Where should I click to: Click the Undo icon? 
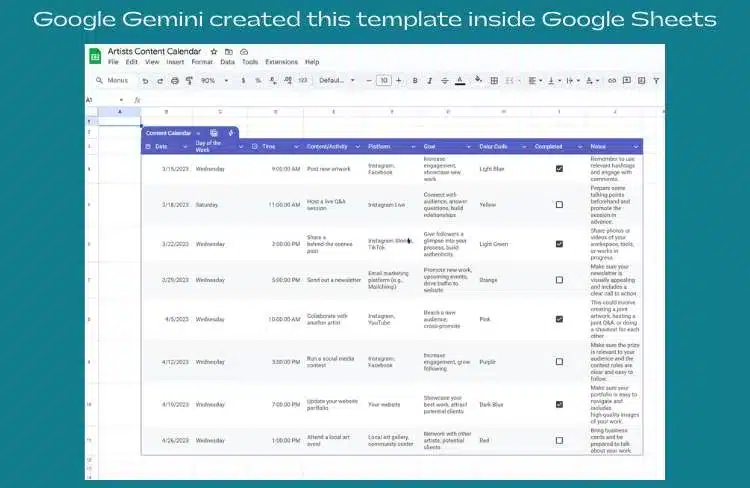coord(145,81)
